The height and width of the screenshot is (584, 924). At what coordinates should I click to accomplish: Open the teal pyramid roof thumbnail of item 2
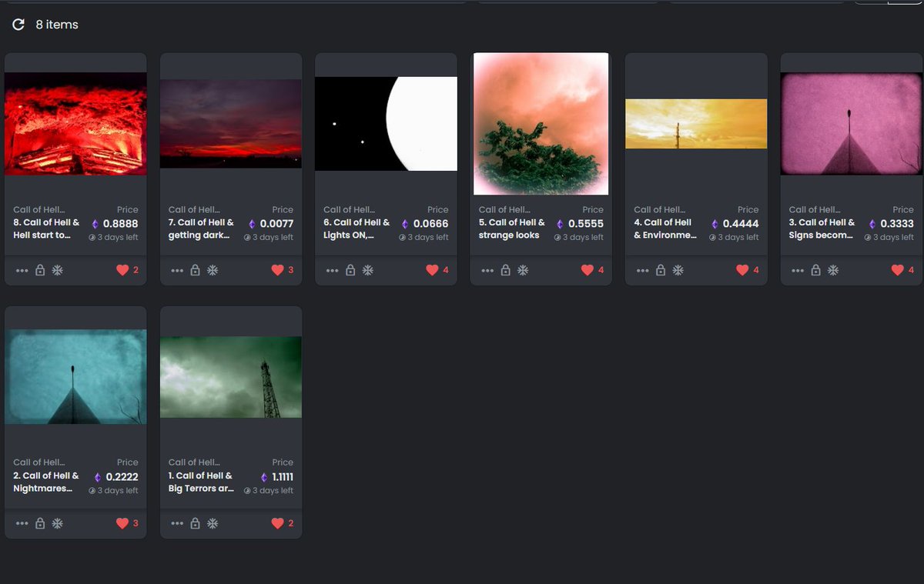pos(75,377)
